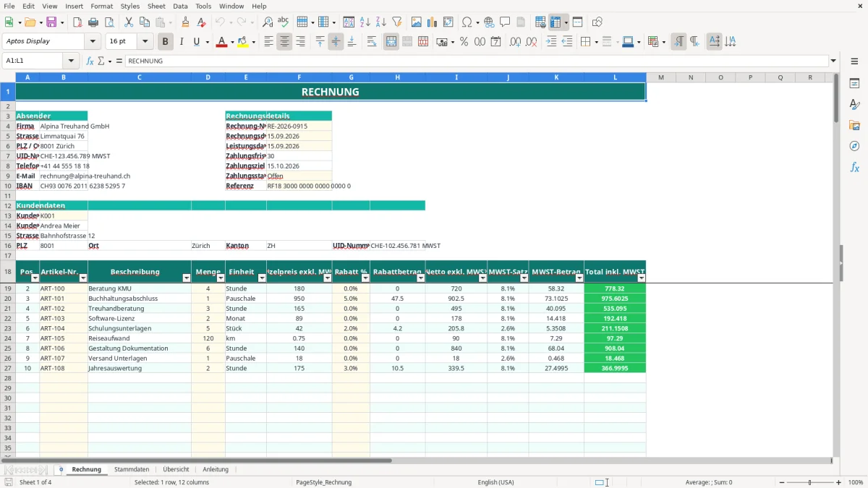Viewport: 868px width, 488px height.
Task: Insert an image via toolbar icon
Action: pos(417,22)
